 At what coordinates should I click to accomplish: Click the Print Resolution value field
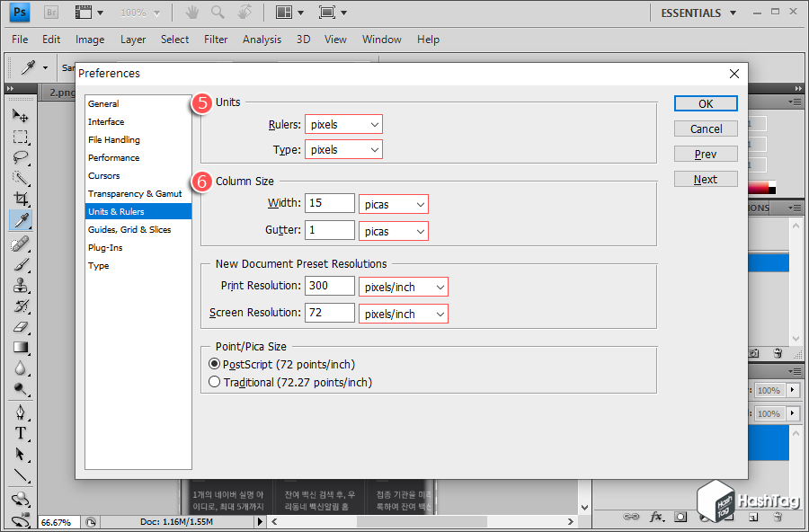coord(330,286)
